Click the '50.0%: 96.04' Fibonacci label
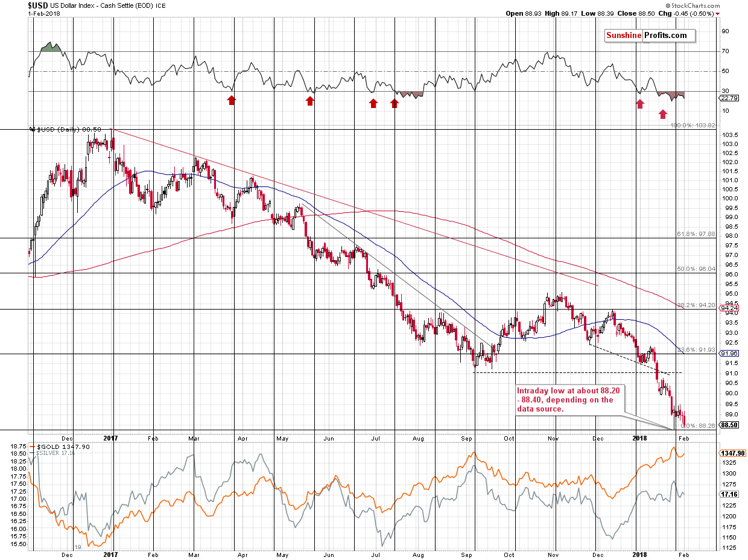This screenshot has height=560, width=748. (696, 269)
